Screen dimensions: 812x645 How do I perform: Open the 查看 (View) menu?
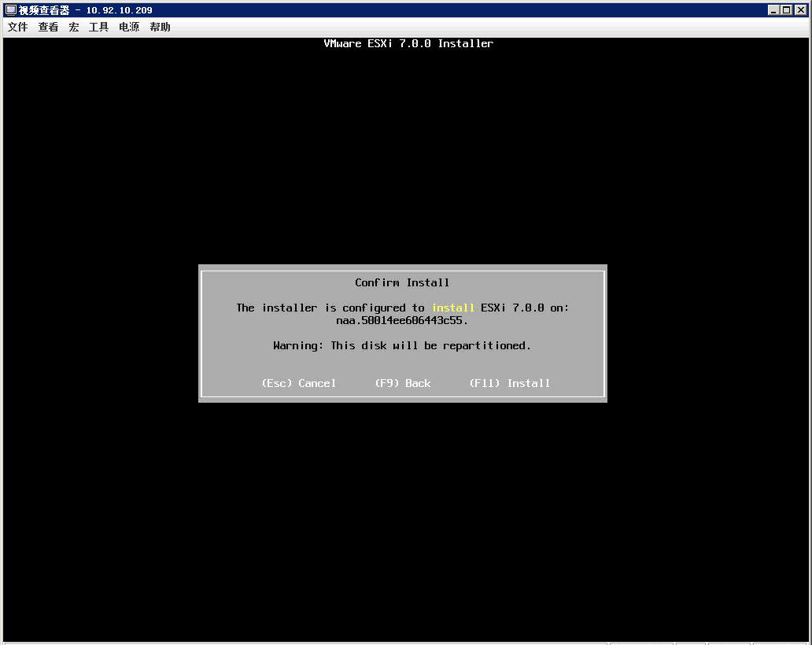(47, 26)
